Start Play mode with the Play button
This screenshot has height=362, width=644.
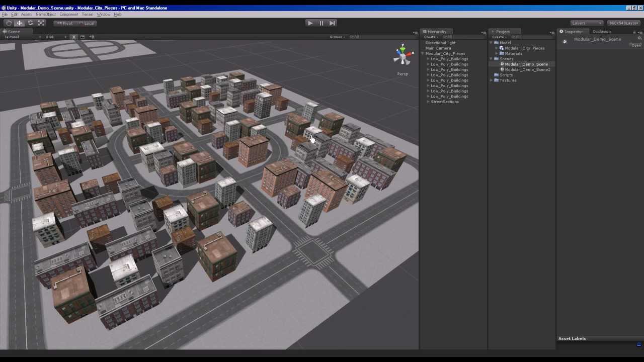310,23
